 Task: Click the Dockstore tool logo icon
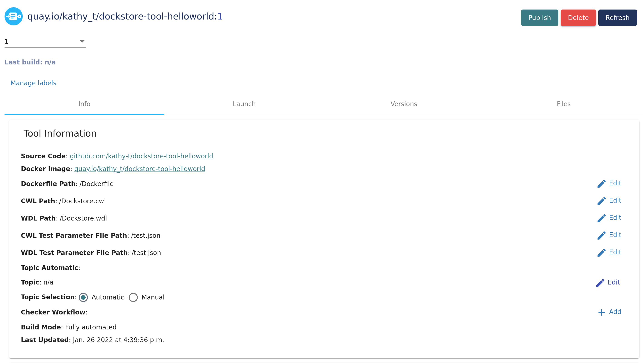(13, 16)
